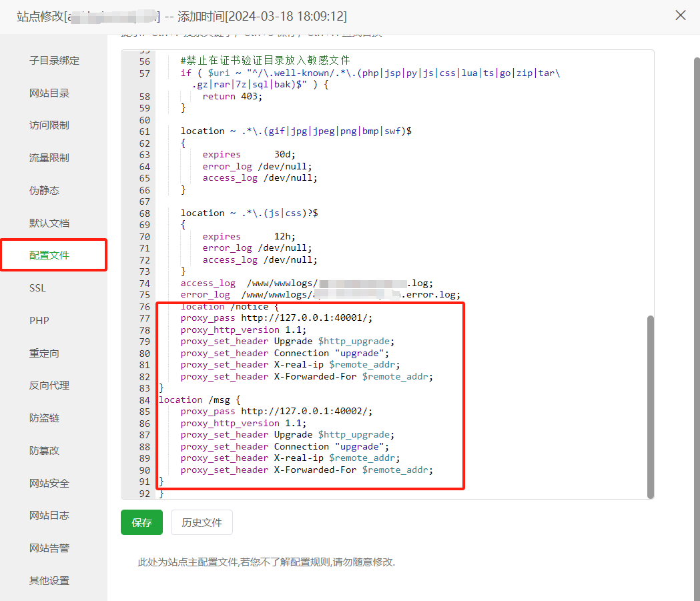
Task: Click the error_log /www/wwwlogs line 75
Action: 320,295
